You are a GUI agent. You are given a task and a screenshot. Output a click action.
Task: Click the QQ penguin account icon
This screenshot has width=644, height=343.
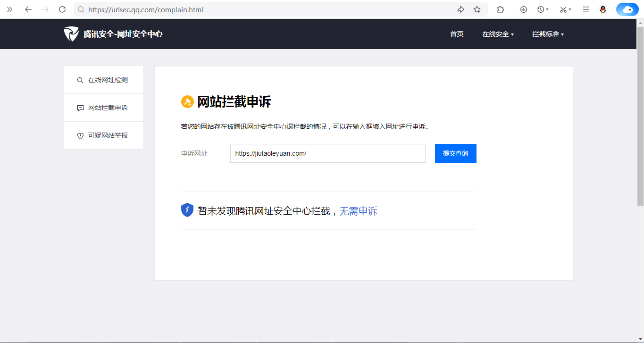pos(603,9)
